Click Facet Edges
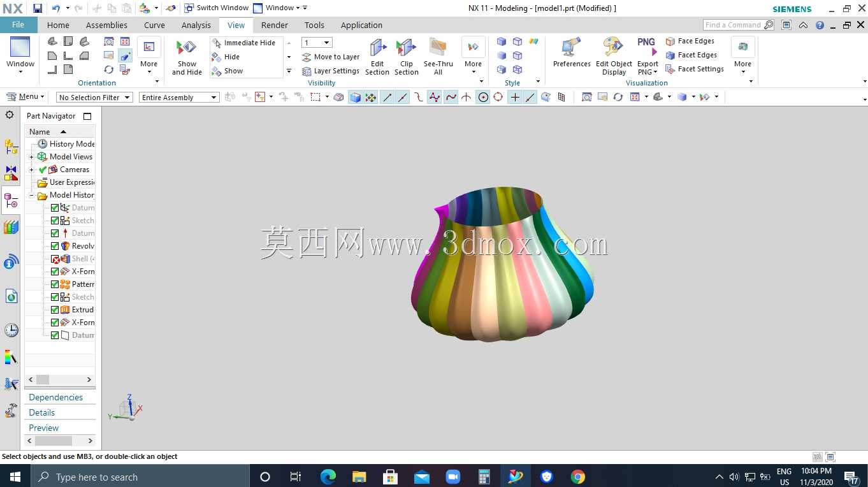The height and width of the screenshot is (487, 868). [x=691, y=55]
